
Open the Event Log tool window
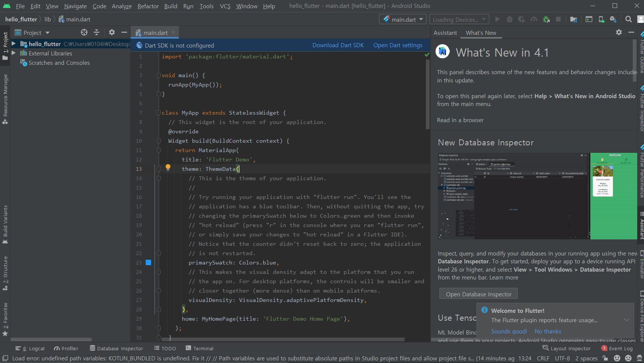(x=617, y=348)
